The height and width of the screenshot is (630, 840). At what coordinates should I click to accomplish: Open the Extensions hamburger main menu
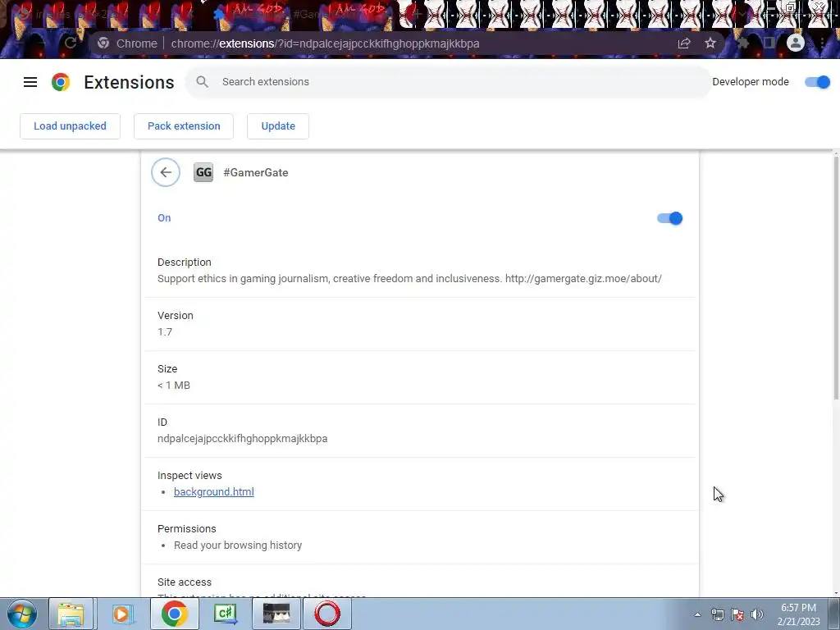click(x=30, y=82)
